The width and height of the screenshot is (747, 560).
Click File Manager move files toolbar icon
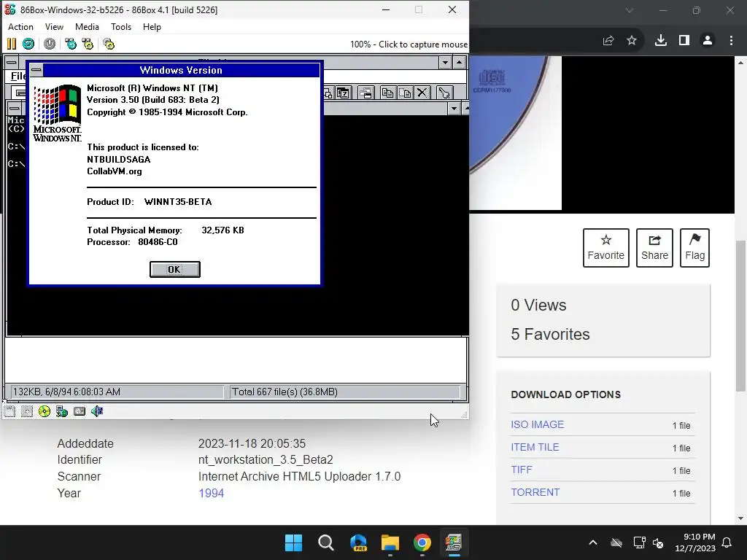click(404, 93)
